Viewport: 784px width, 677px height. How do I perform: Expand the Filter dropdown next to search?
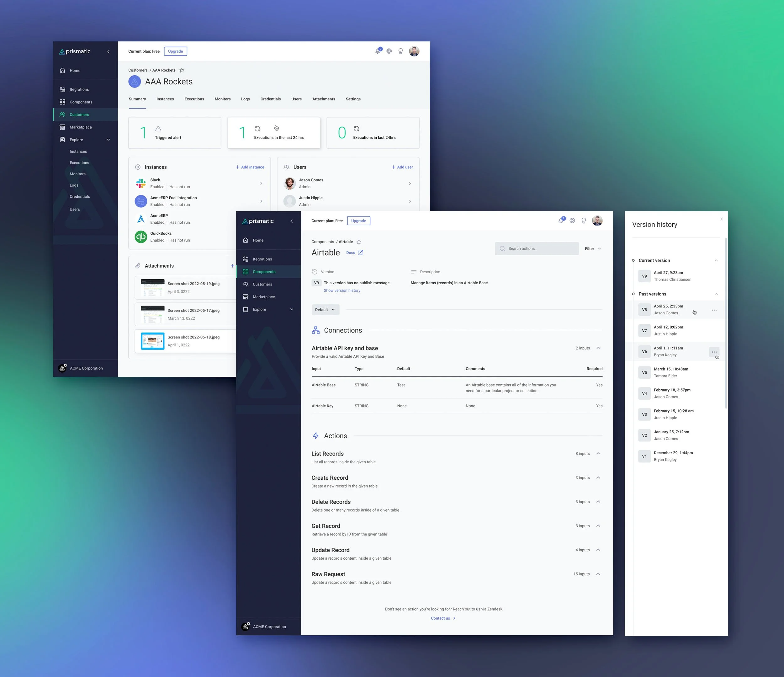(592, 248)
